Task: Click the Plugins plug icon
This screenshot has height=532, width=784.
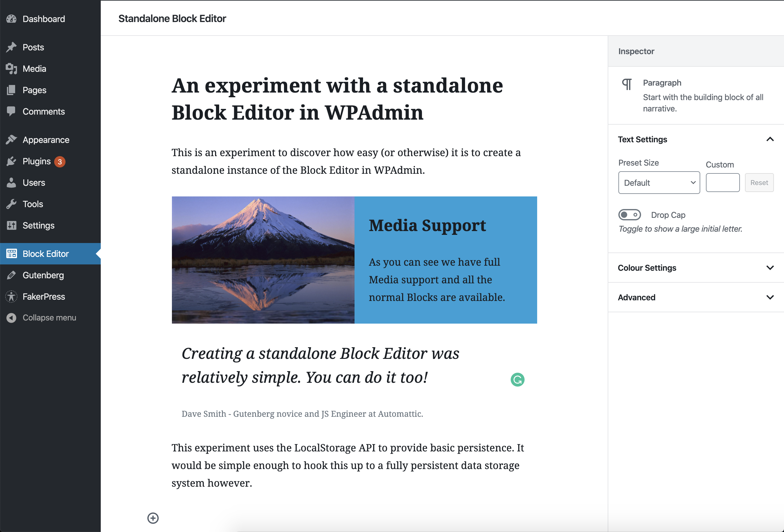Action: tap(11, 161)
